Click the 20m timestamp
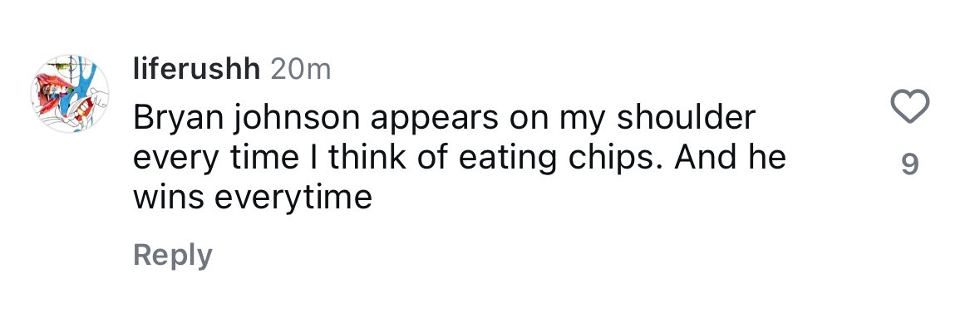Screen dimensions: 980x323 301,71
